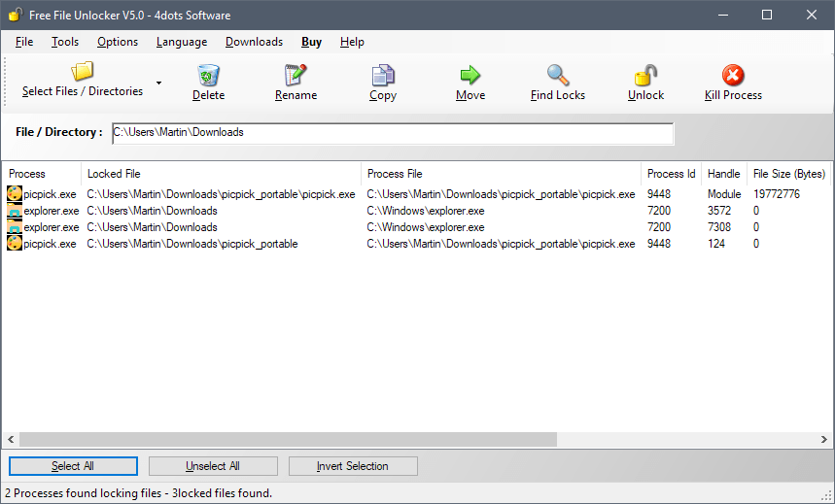Sort by the Process Id column header

672,174
